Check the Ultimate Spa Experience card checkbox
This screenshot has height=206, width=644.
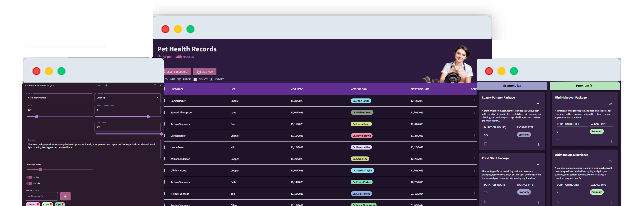[559, 201]
